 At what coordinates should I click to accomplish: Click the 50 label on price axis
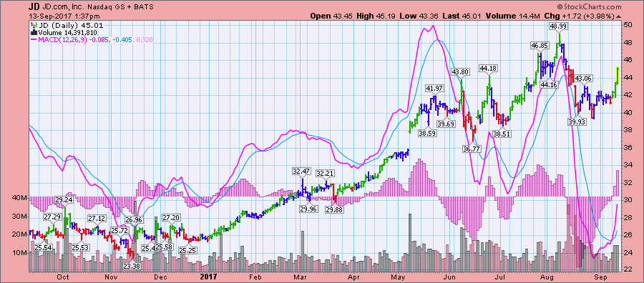coord(629,24)
